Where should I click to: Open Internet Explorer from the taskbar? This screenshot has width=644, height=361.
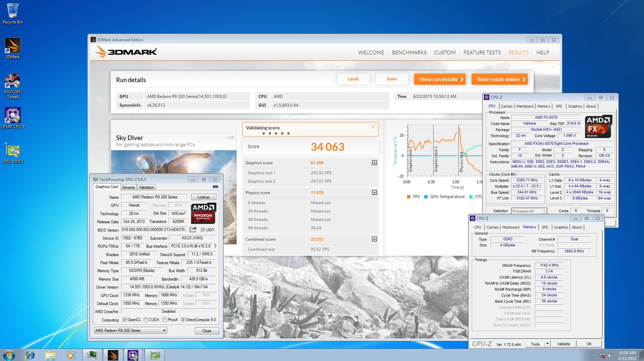pyautogui.click(x=30, y=355)
